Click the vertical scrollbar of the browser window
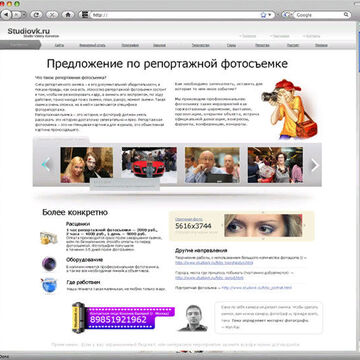Image resolution: width=360 pixels, height=360 pixels. tap(358, 187)
